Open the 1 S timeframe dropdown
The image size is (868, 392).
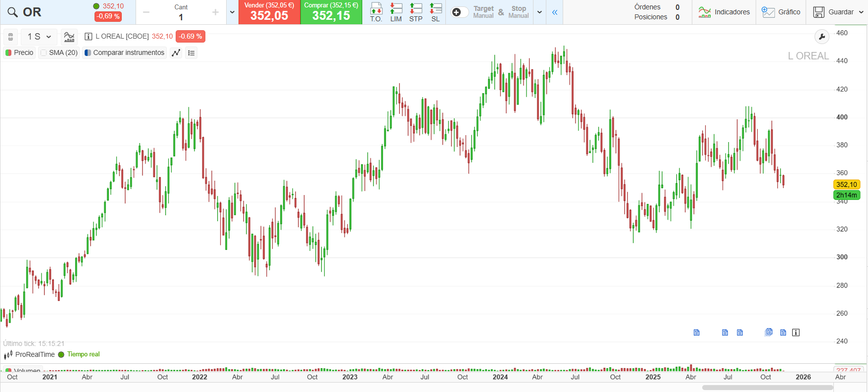[39, 37]
